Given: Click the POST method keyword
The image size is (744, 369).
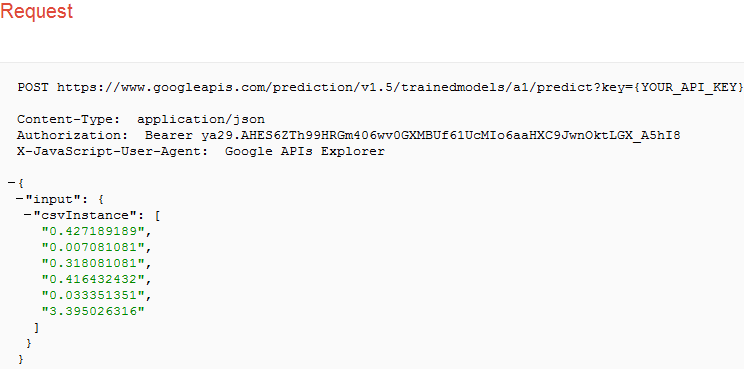Looking at the screenshot, I should tap(33, 87).
